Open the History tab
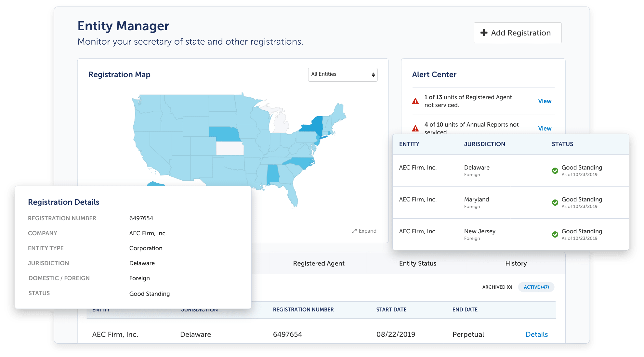The height and width of the screenshot is (357, 644). pos(516,263)
